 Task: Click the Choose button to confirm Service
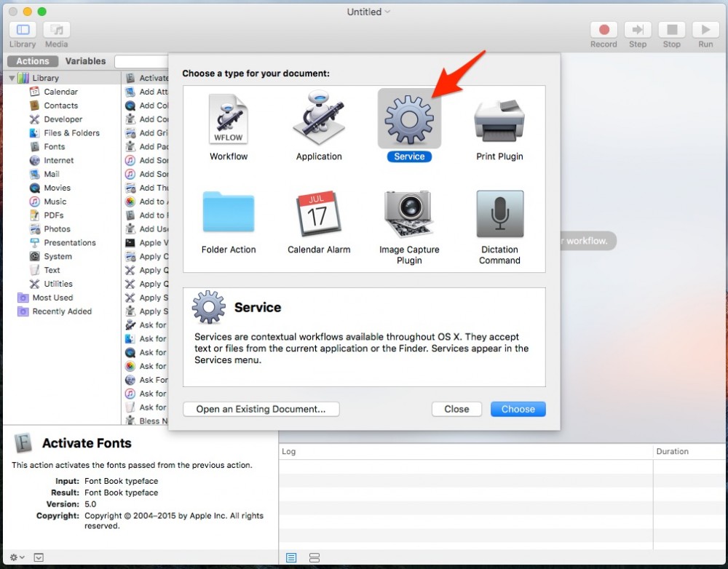(518, 409)
